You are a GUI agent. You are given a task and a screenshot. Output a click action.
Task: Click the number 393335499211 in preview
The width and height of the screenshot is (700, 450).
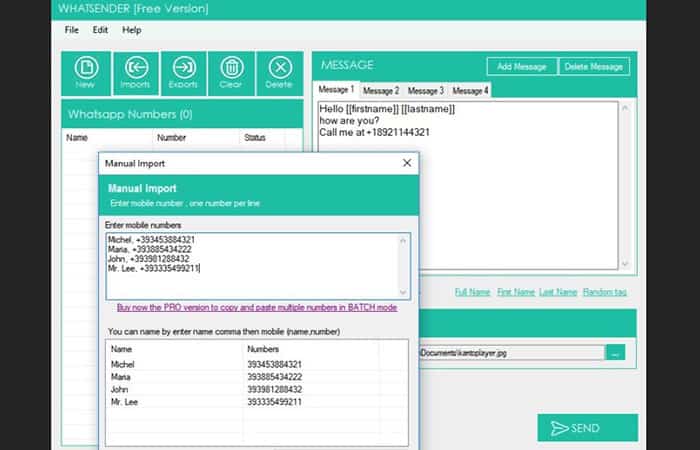click(x=275, y=402)
